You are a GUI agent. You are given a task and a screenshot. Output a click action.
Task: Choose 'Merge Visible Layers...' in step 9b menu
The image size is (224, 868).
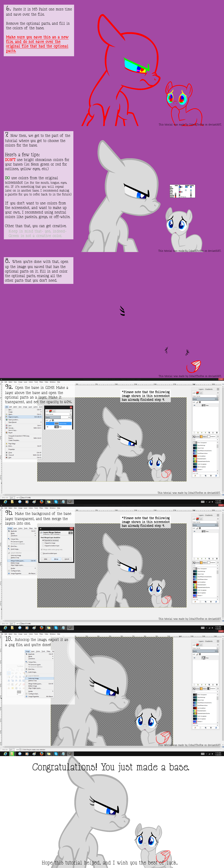22,561
